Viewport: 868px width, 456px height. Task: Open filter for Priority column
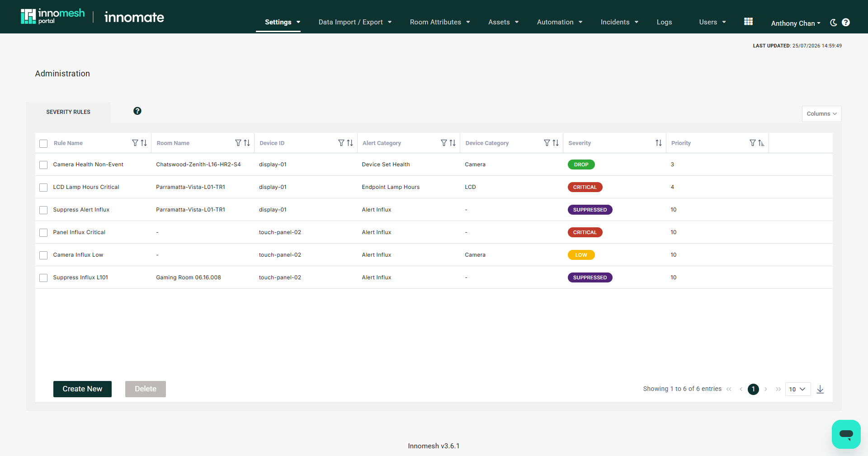tap(752, 143)
